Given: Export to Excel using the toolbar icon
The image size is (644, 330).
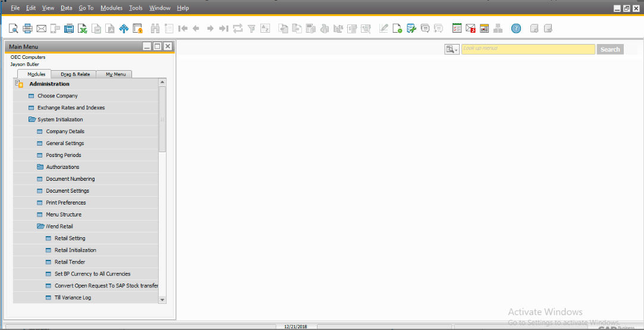Looking at the screenshot, I should [x=83, y=29].
